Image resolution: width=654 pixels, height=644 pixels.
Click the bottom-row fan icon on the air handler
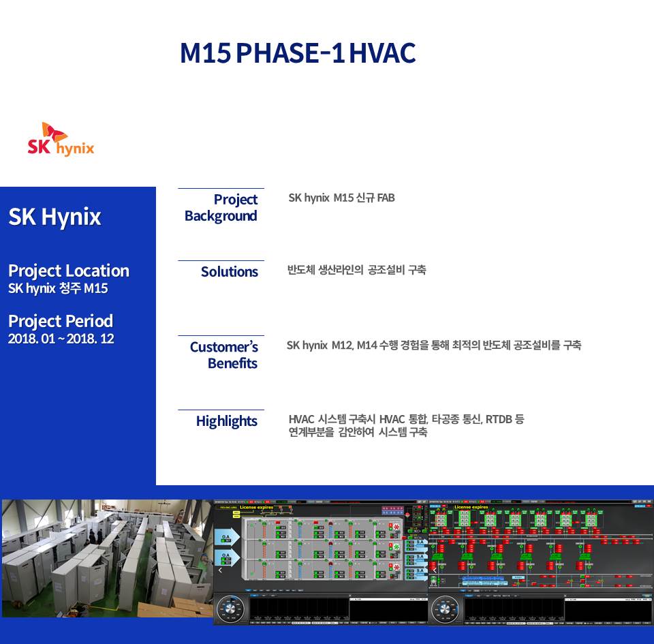coord(396,567)
